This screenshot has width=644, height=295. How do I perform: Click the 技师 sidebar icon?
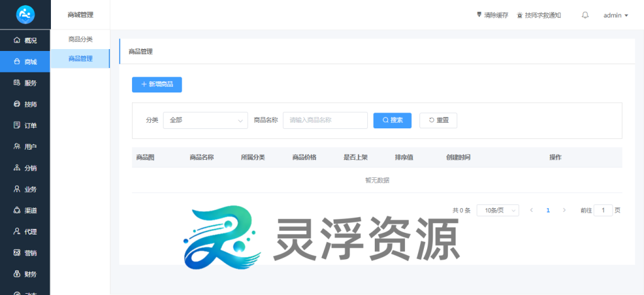click(17, 104)
